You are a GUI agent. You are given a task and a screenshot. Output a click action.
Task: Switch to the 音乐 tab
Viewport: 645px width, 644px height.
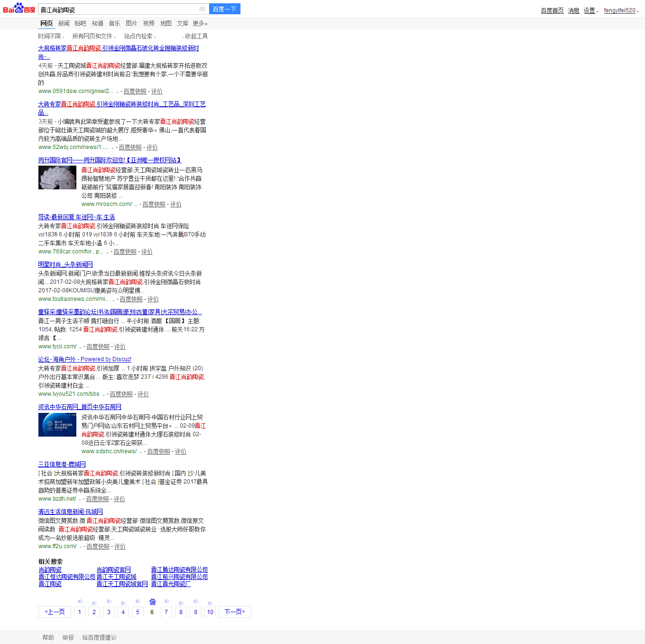pos(115,23)
